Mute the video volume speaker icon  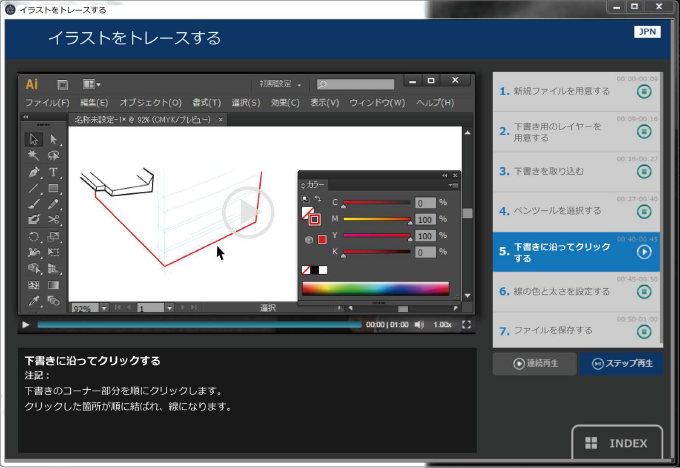419,324
